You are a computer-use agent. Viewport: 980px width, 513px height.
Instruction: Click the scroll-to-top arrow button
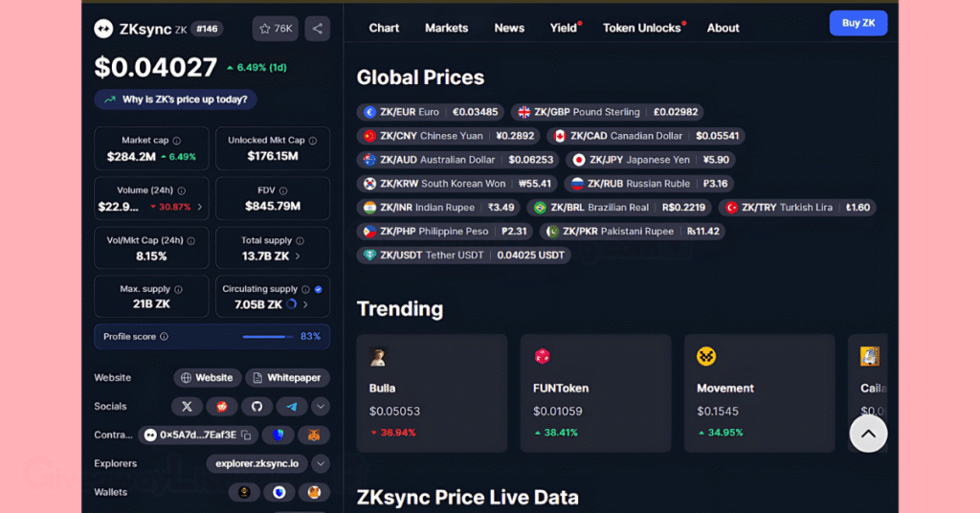click(868, 433)
